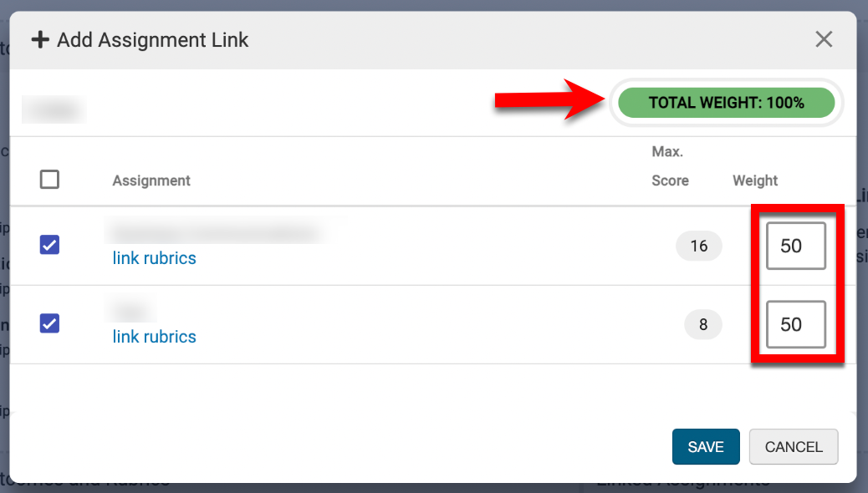Toggle the select-all checkbox in the header row
Viewport: 868px width, 493px height.
click(x=50, y=180)
